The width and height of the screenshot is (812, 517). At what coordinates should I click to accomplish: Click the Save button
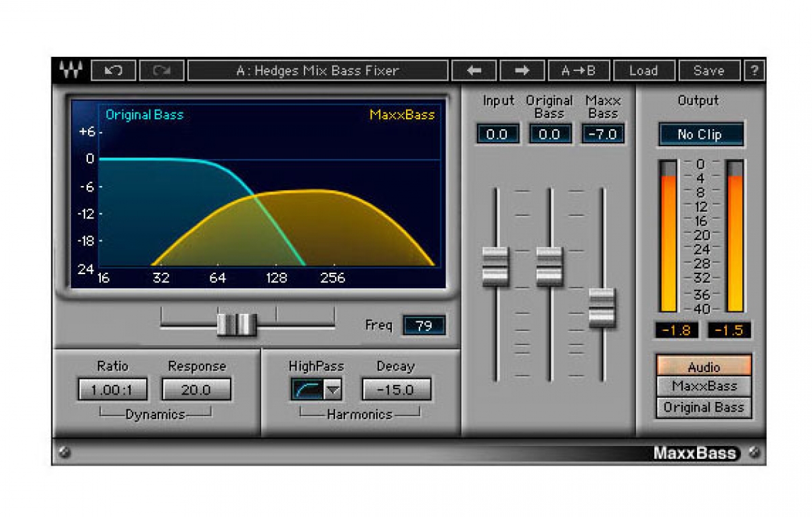pyautogui.click(x=708, y=70)
